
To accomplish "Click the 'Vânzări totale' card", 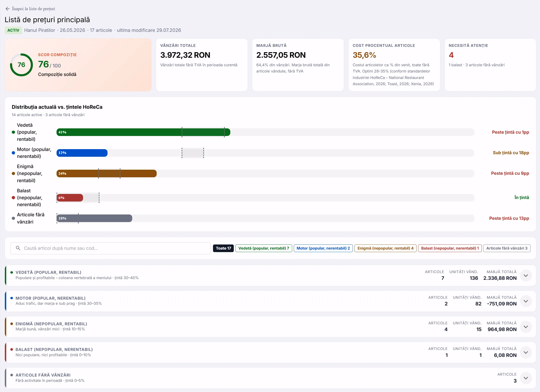I will [x=202, y=65].
